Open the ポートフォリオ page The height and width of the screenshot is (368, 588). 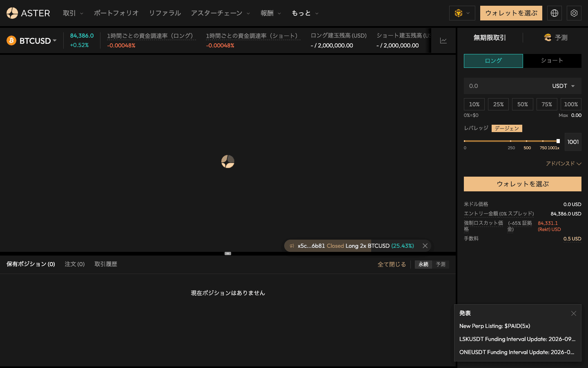pyautogui.click(x=116, y=13)
